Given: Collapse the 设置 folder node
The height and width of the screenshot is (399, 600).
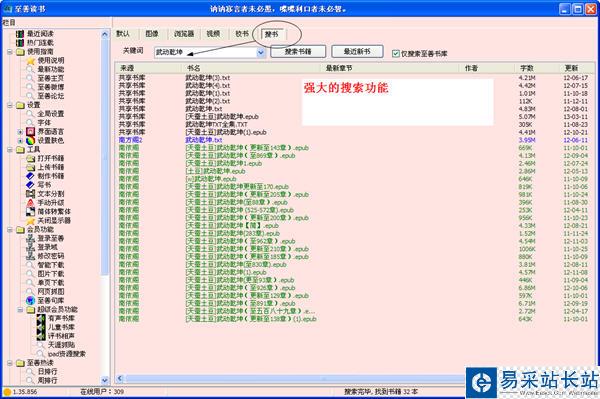Looking at the screenshot, I should coord(10,105).
